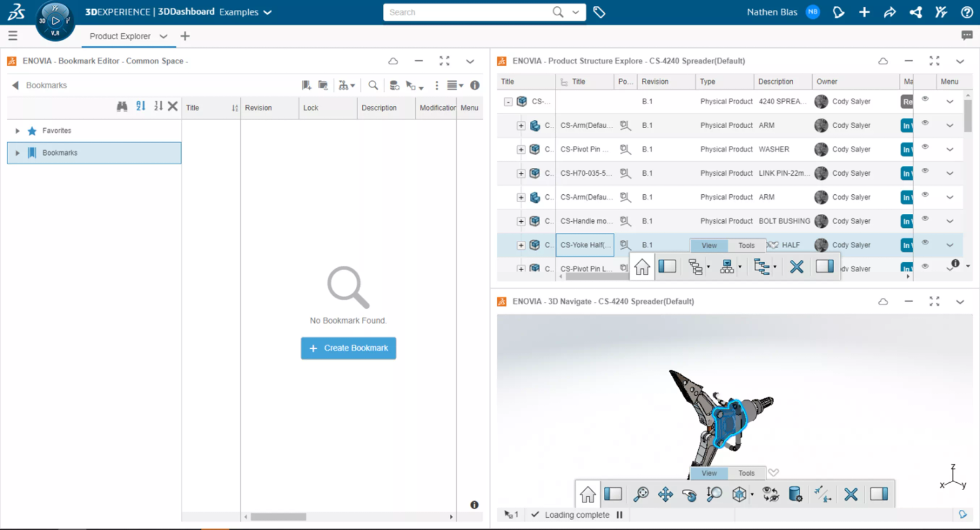Open the view cube dropdown in 3D Navigate
Screen dimensions: 980x530
point(752,494)
